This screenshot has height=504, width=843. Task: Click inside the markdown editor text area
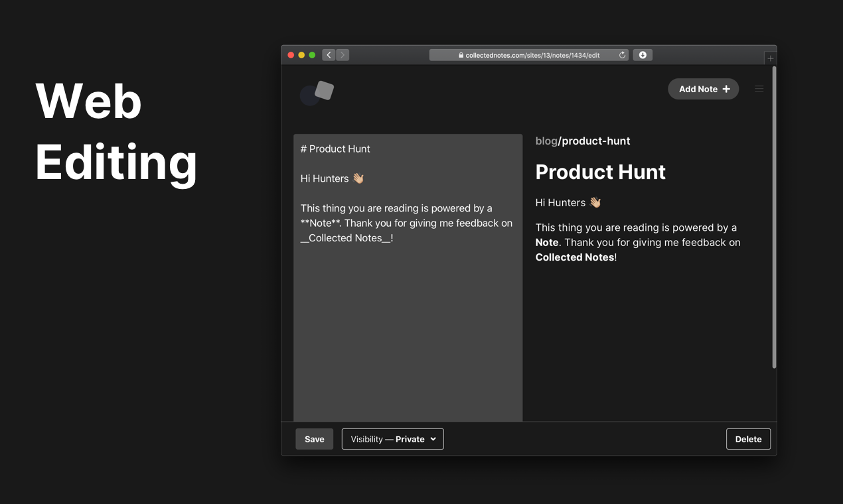coord(408,278)
